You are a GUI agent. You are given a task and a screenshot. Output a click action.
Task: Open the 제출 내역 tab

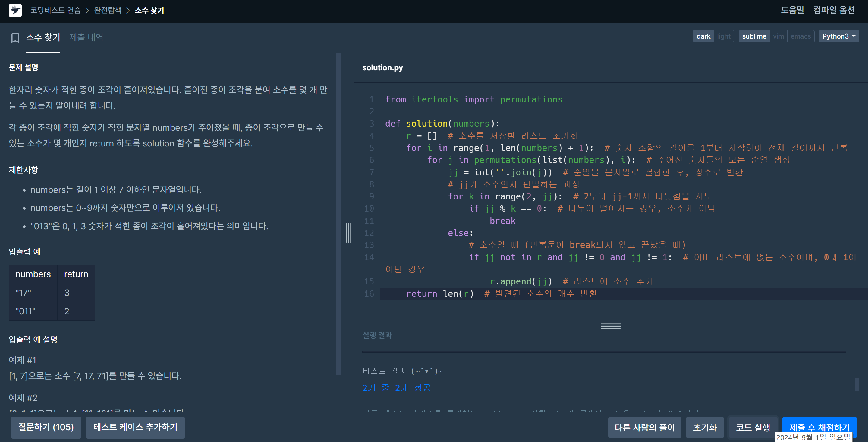pos(86,37)
